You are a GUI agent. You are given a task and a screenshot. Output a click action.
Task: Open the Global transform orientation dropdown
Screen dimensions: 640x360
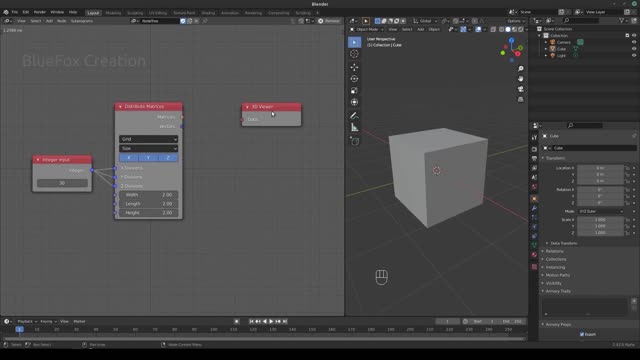425,21
